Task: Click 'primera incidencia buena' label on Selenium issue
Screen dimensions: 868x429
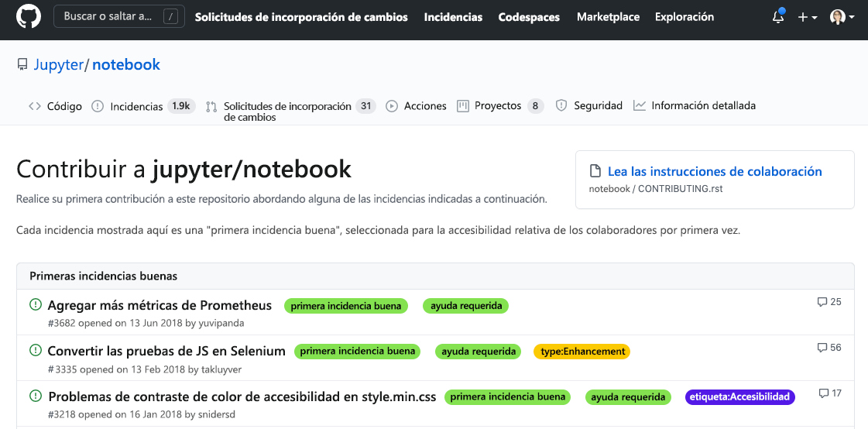Action: click(x=358, y=352)
